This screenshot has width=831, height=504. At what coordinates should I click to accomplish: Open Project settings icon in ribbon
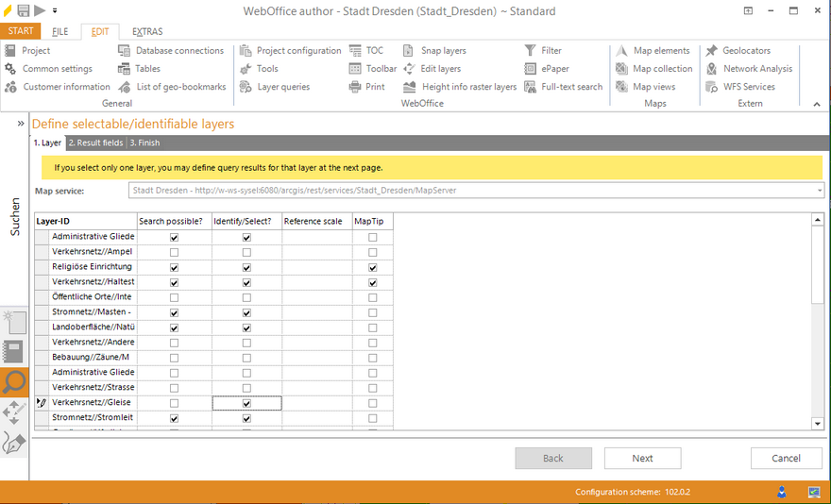click(10, 50)
